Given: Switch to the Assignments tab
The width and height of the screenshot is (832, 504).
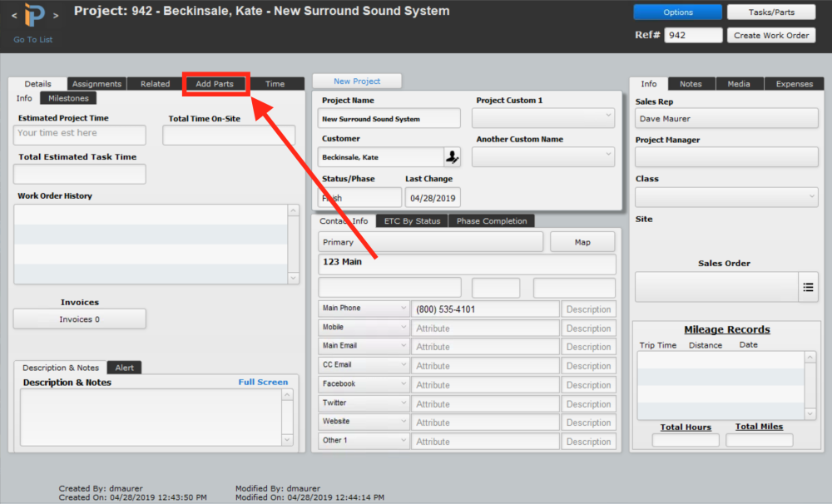Looking at the screenshot, I should tap(97, 84).
